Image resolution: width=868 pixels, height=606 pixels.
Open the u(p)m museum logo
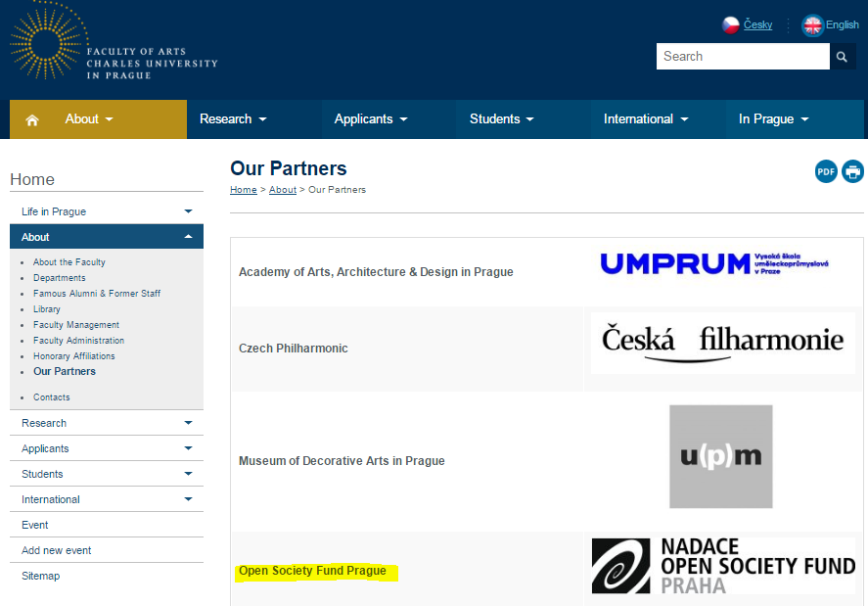721,456
